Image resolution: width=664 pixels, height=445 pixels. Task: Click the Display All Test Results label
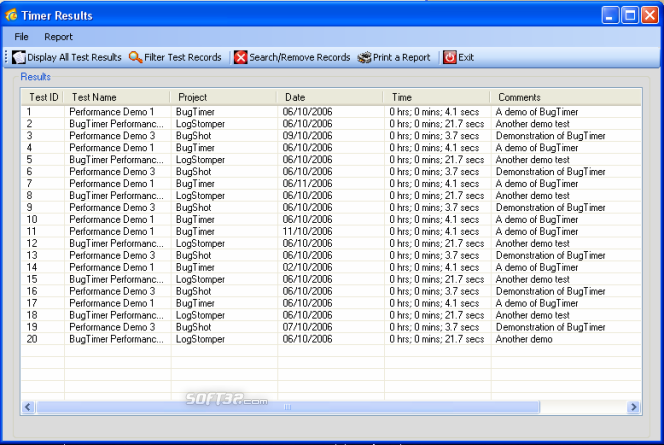coord(74,57)
